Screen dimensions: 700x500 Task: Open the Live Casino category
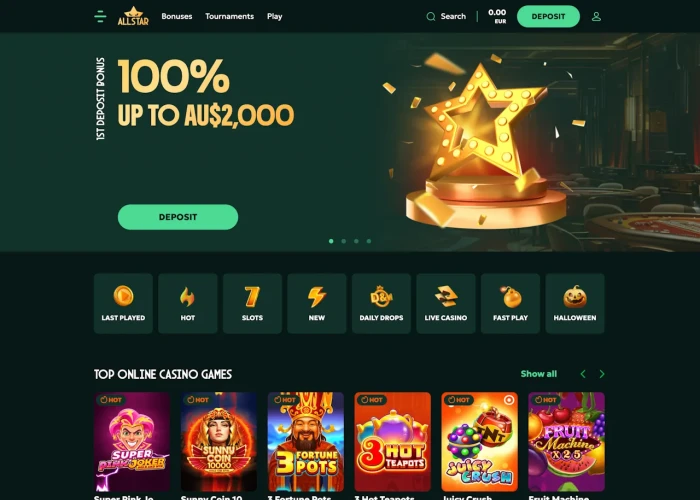[446, 304]
